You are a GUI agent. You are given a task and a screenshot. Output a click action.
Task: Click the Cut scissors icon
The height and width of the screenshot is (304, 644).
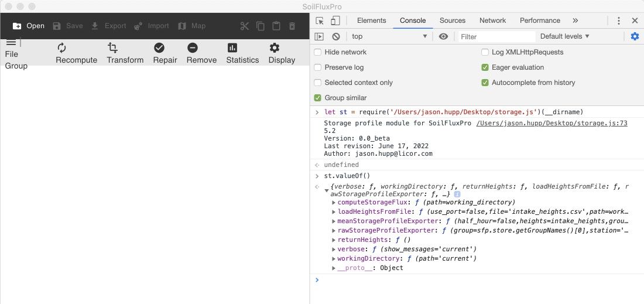(245, 26)
